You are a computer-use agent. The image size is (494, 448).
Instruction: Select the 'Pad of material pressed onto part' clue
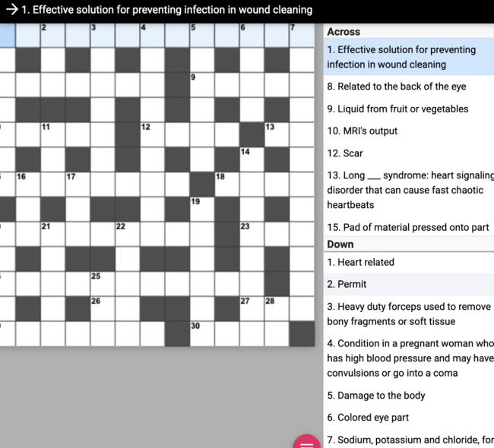(x=407, y=227)
